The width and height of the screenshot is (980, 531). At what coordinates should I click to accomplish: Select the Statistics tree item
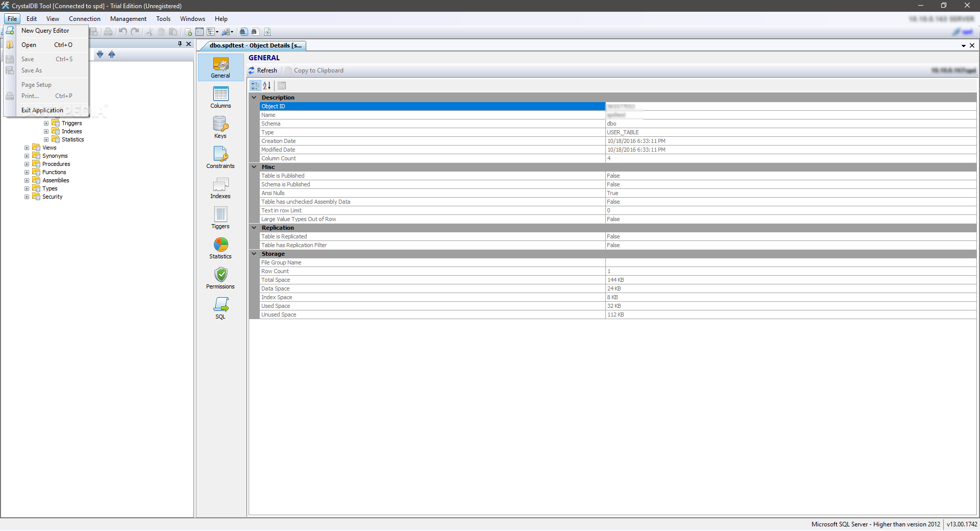72,139
